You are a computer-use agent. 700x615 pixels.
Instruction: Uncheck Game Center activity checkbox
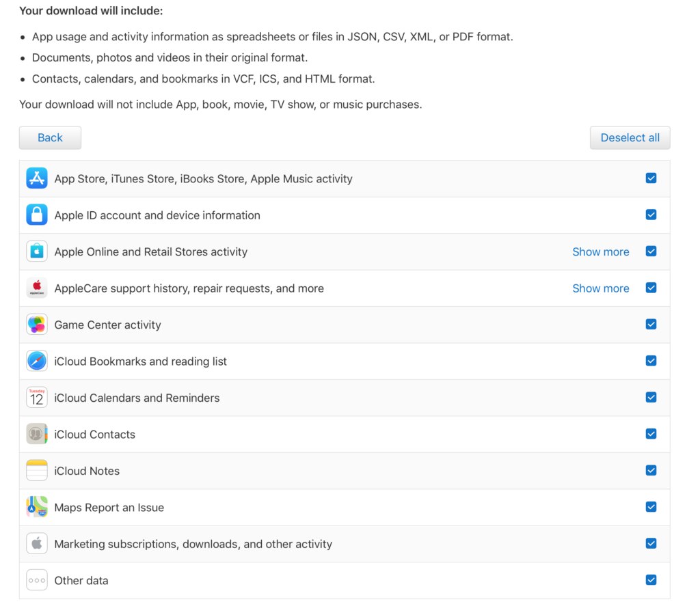[x=651, y=325]
